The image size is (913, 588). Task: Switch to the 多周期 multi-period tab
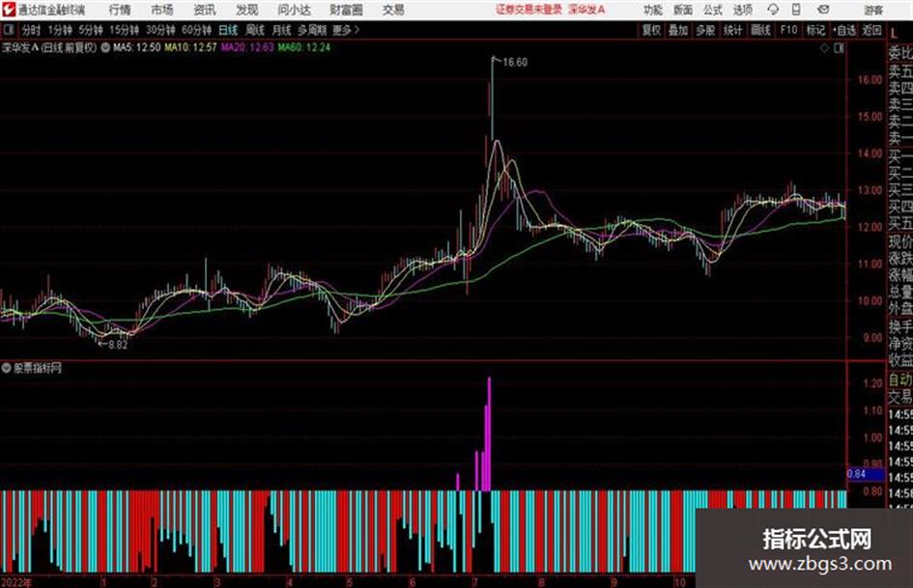tap(311, 30)
